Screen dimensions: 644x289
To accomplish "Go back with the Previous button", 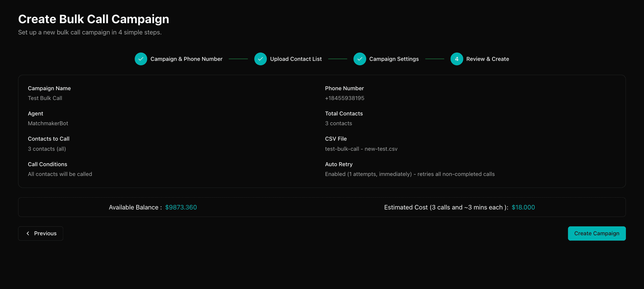I will click(41, 233).
